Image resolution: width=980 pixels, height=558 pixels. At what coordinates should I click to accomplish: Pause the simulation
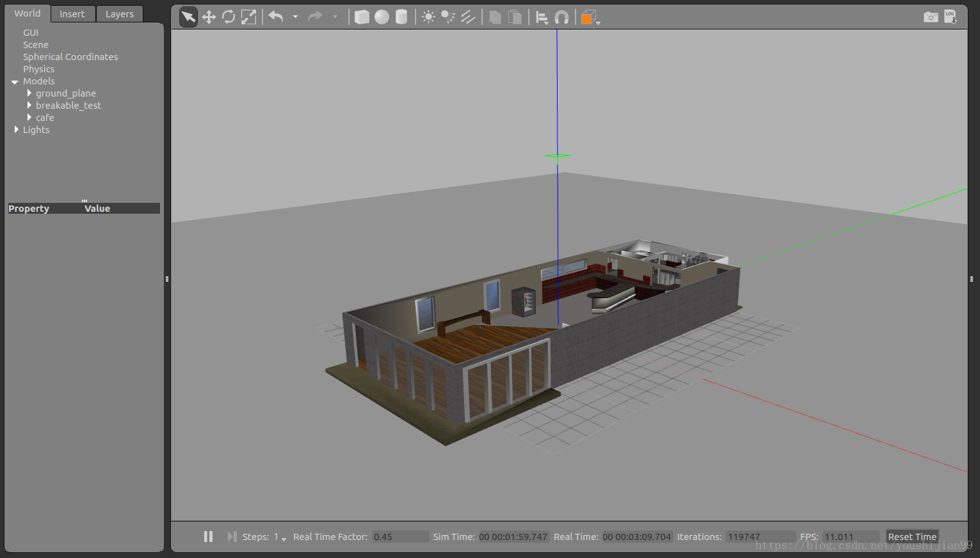208,536
